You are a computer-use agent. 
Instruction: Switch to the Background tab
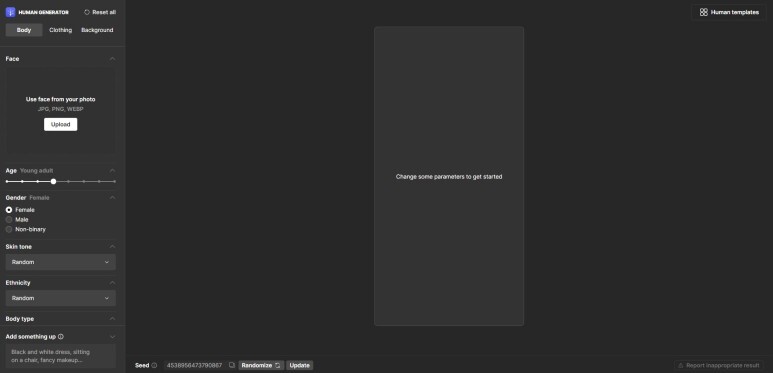tap(97, 30)
